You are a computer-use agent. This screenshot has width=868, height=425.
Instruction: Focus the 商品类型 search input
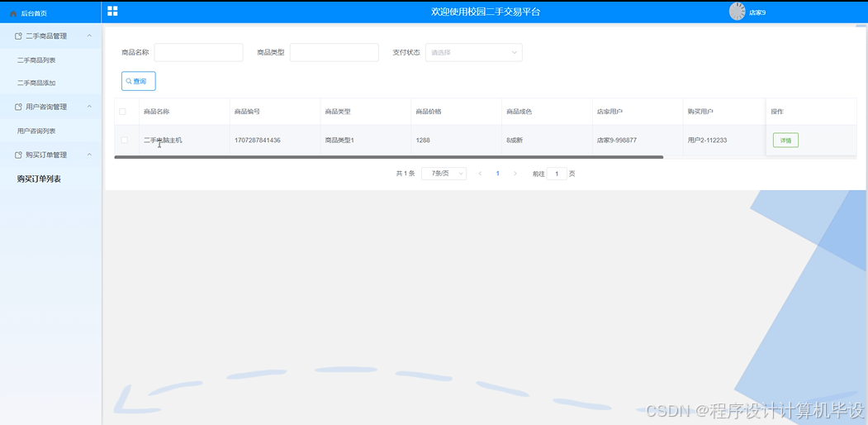(334, 53)
